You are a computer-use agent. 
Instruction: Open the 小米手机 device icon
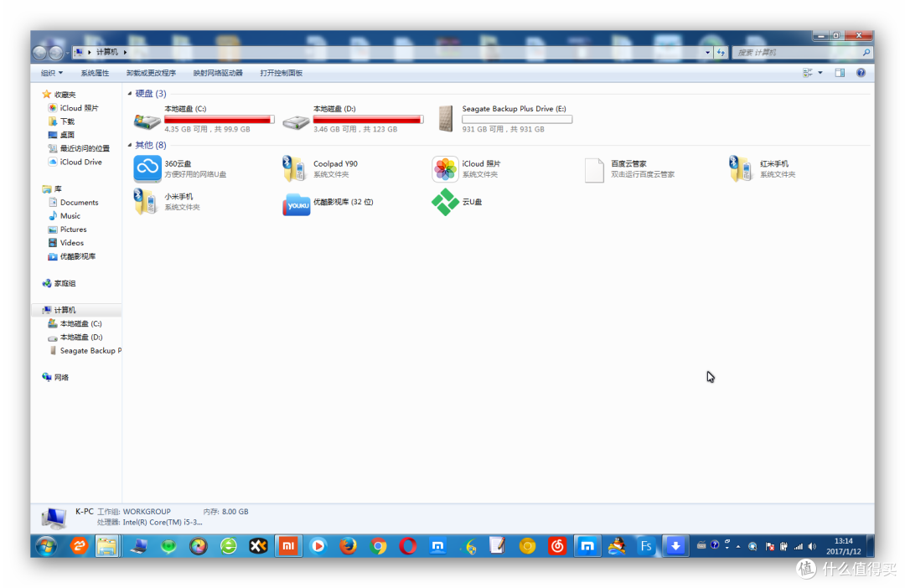pyautogui.click(x=146, y=202)
